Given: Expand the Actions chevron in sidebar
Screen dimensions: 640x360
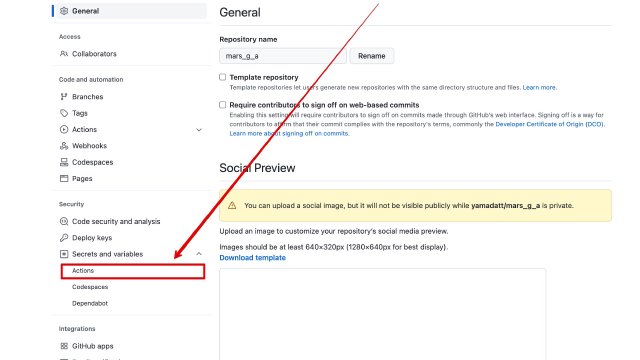Looking at the screenshot, I should (199, 130).
